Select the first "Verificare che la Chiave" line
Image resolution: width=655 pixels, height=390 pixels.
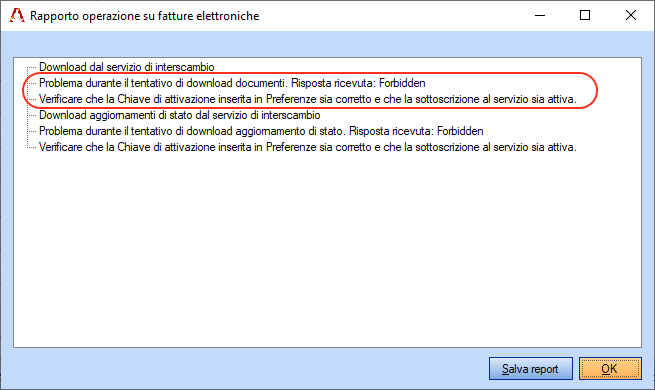[308, 99]
